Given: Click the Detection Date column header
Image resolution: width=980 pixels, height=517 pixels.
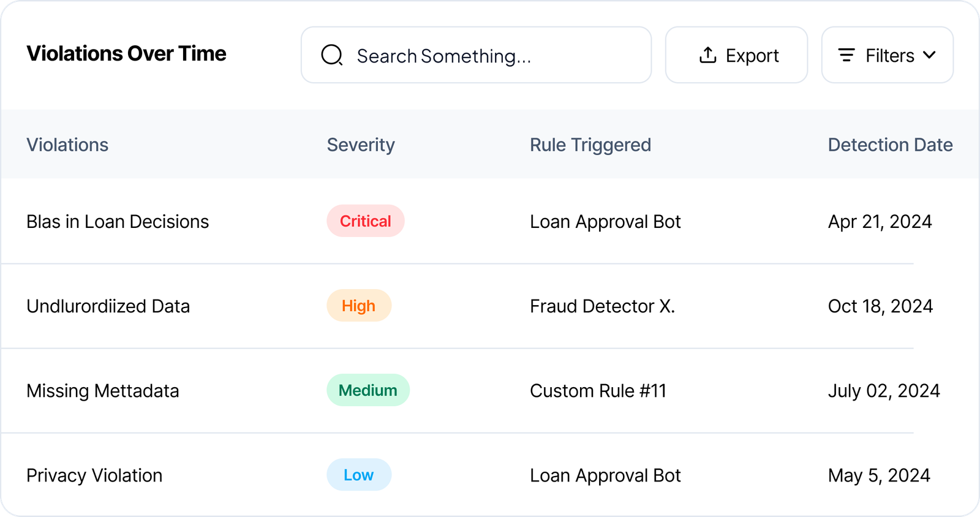Looking at the screenshot, I should (890, 145).
